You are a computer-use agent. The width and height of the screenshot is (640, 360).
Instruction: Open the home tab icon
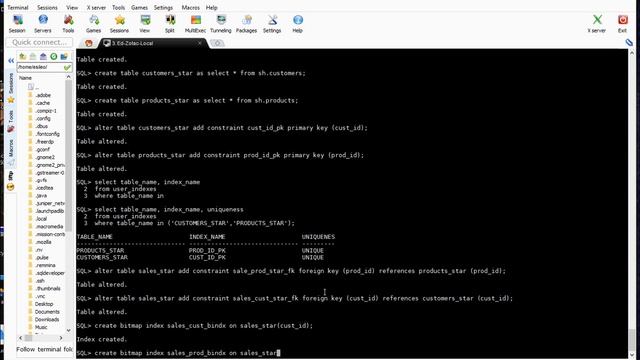coord(89,43)
